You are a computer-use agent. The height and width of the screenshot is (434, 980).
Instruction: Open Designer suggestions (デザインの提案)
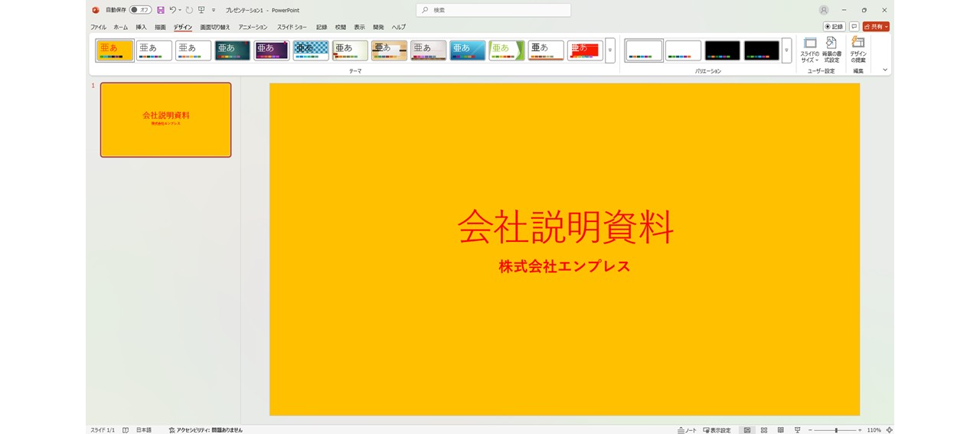pyautogui.click(x=858, y=51)
